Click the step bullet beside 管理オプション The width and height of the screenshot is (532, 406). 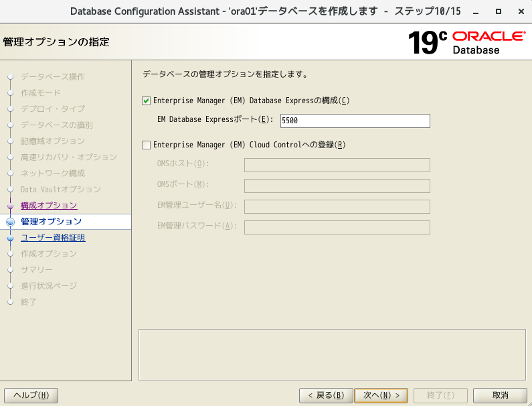(11, 222)
